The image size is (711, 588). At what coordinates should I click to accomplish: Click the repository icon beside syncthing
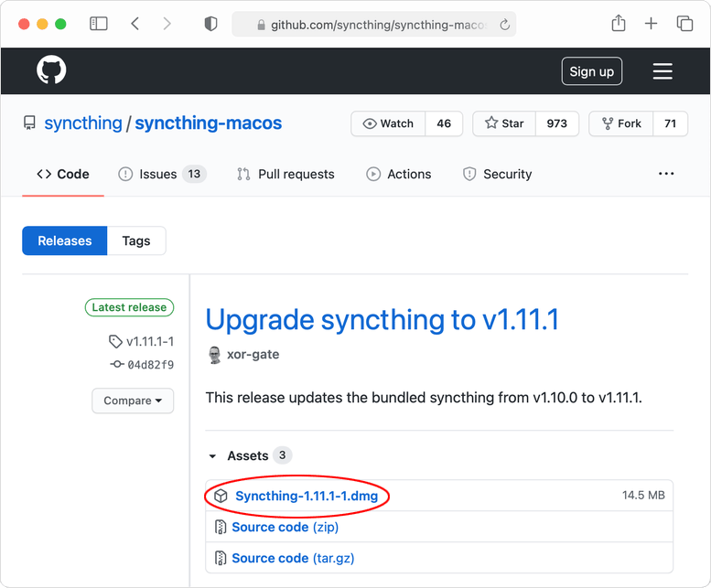click(x=29, y=123)
